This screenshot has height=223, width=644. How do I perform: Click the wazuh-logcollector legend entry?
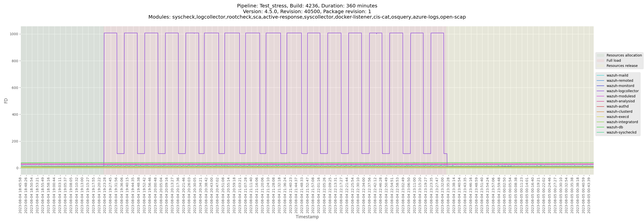[x=622, y=91]
